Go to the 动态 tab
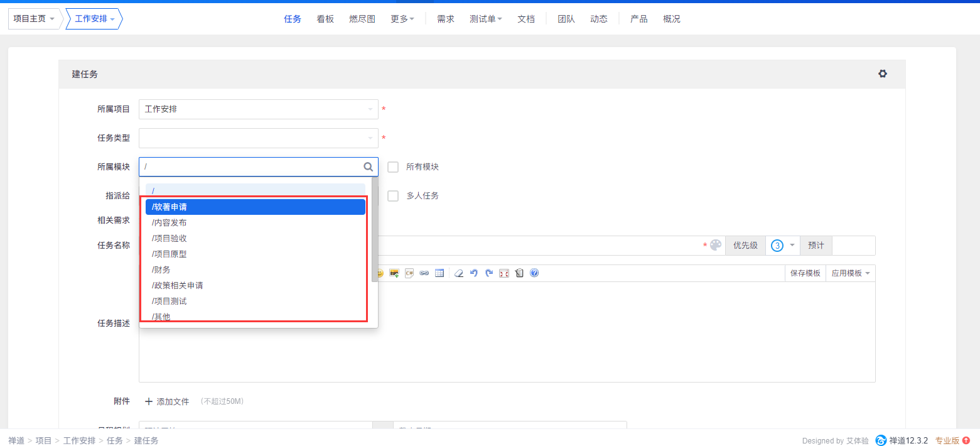The height and width of the screenshot is (446, 980). click(599, 19)
